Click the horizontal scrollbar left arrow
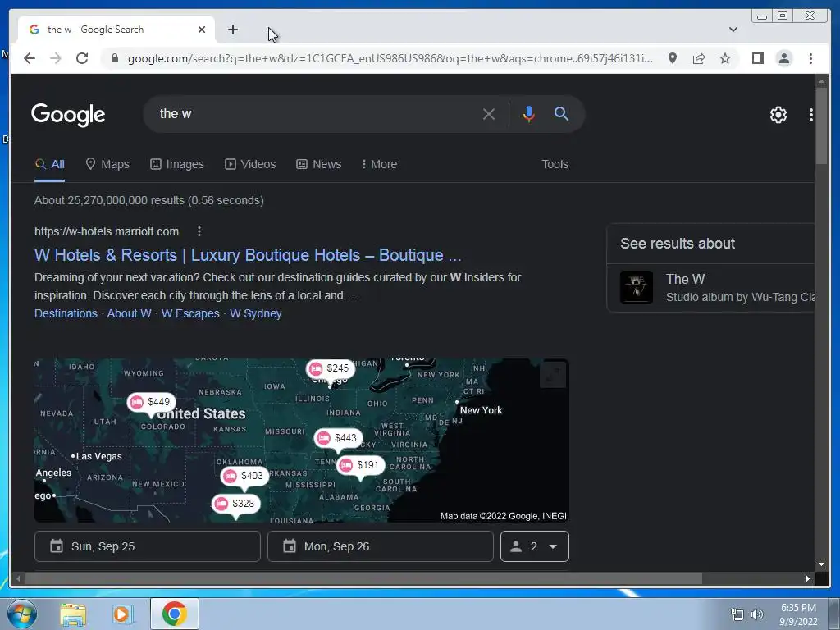 pyautogui.click(x=18, y=578)
